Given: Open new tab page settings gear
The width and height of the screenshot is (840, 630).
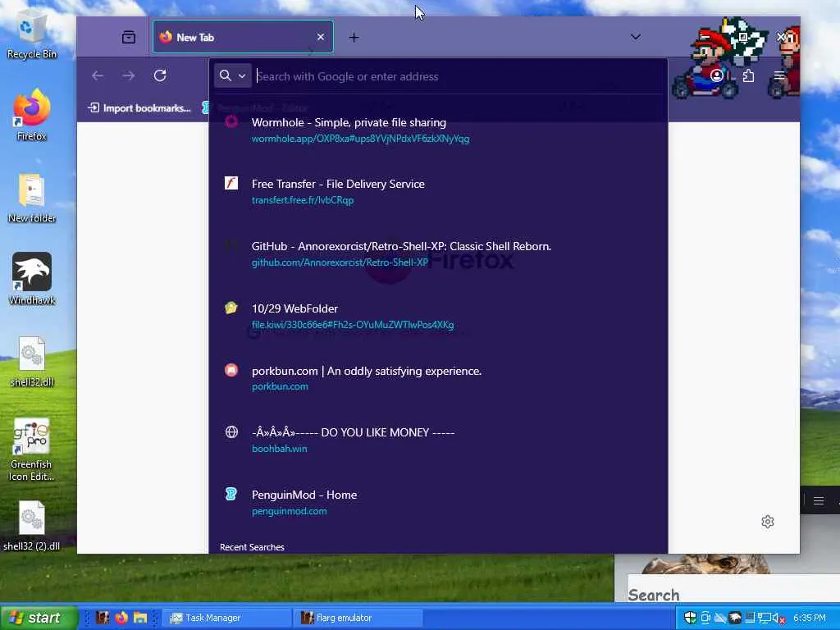Looking at the screenshot, I should click(x=767, y=522).
